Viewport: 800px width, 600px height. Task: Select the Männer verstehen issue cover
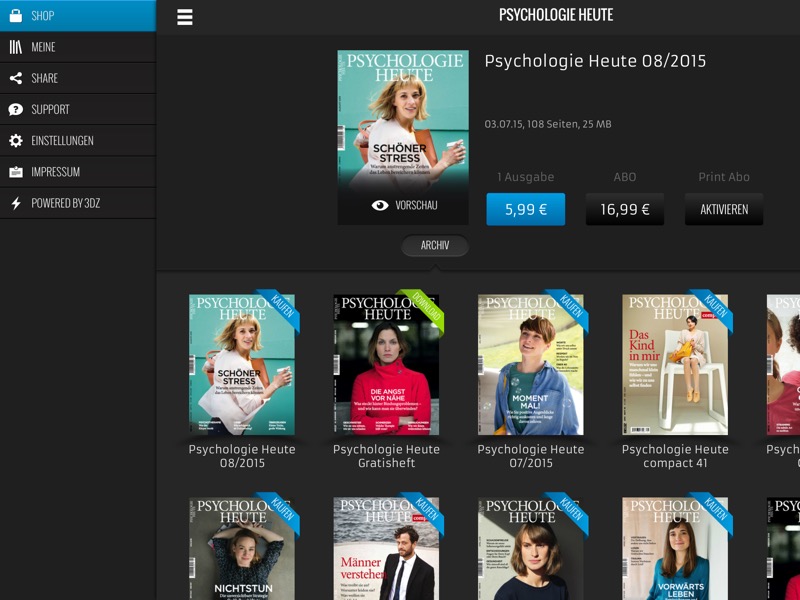click(x=386, y=548)
